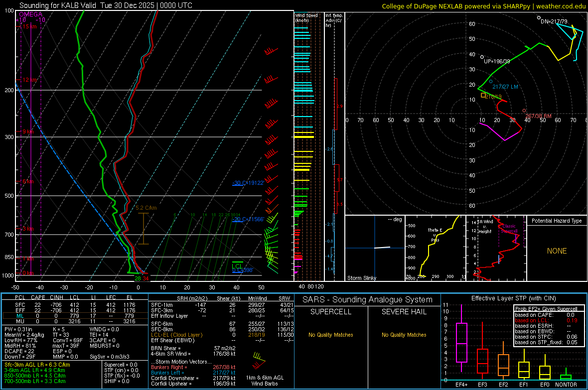Click the 'UP=196/39' hodograph label
The image size is (588, 390).
click(497, 61)
